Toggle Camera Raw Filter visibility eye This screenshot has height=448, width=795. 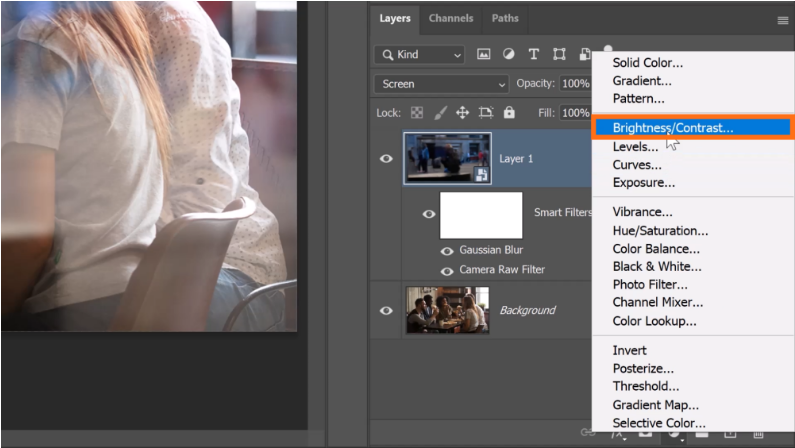(x=447, y=270)
